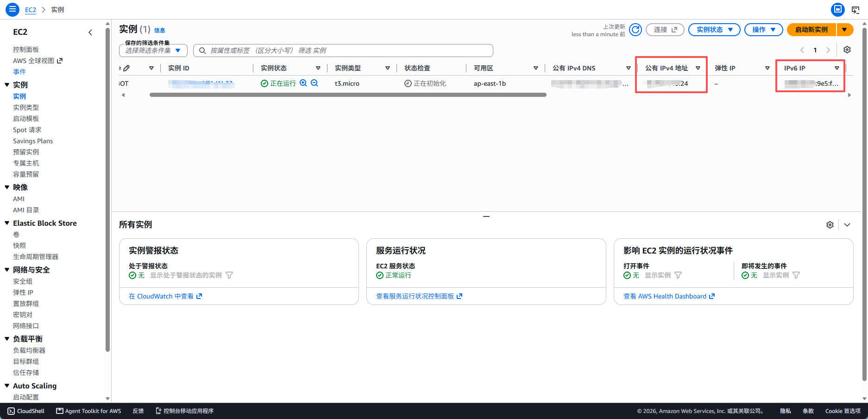The height and width of the screenshot is (419, 868).
Task: Zoom out on instance state icon
Action: (x=314, y=83)
